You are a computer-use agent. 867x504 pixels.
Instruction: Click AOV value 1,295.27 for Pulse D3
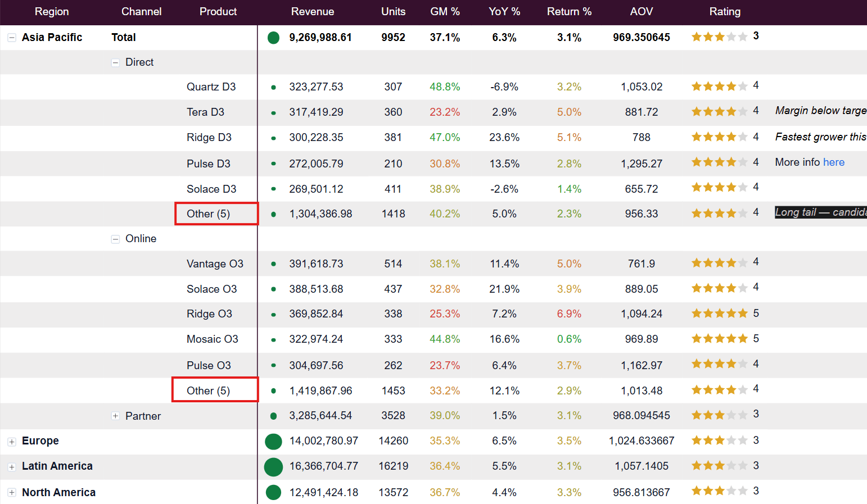(642, 164)
